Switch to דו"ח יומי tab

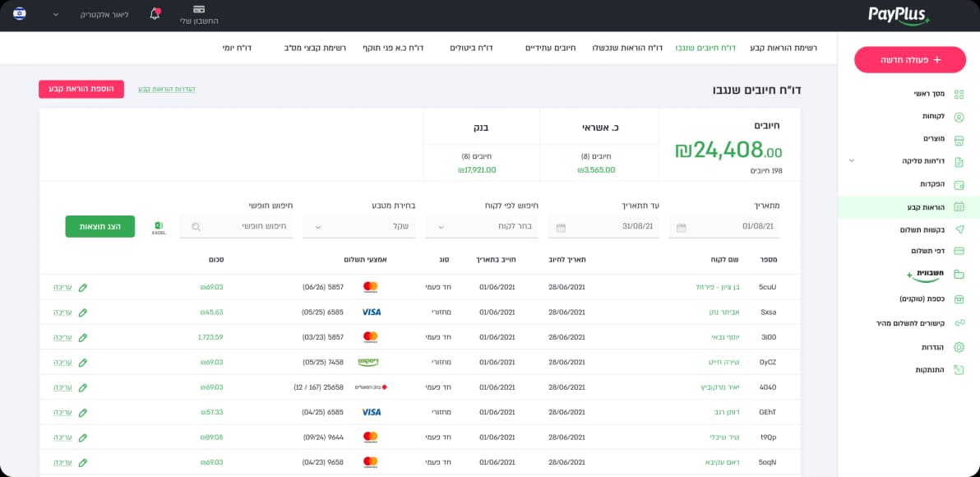point(237,49)
